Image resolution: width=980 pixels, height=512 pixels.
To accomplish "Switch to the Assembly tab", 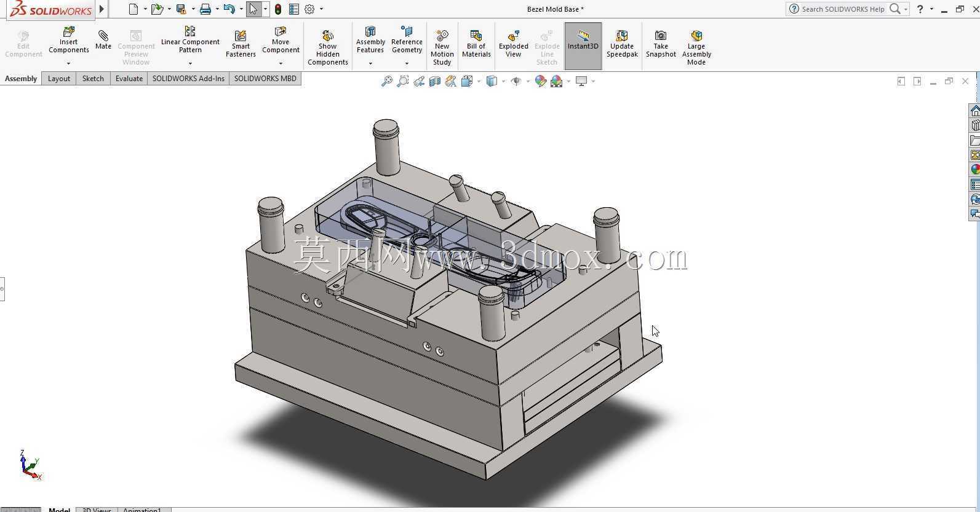I will 21,79.
